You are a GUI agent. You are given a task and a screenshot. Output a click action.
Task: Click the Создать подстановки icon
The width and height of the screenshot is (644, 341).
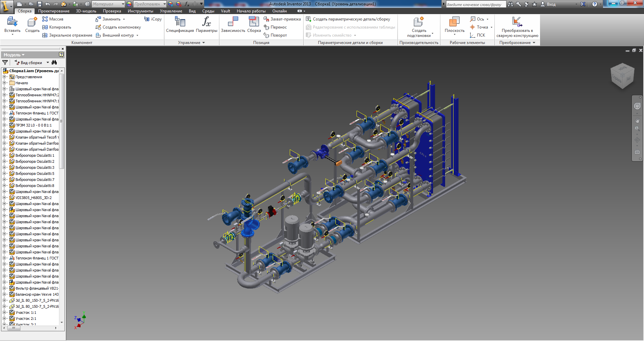tap(419, 22)
